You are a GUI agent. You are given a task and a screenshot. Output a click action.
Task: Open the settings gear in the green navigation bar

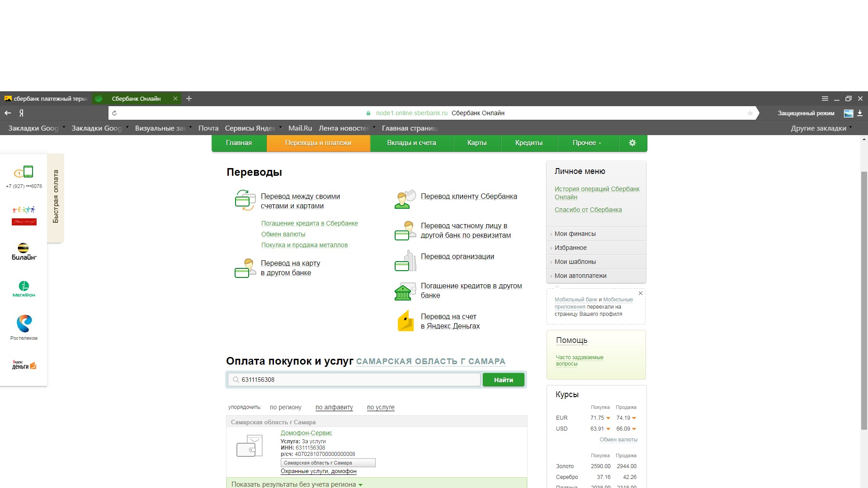(x=632, y=143)
